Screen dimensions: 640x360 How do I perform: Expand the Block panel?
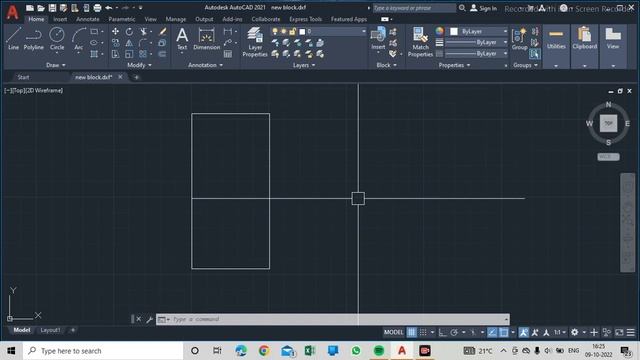click(x=386, y=65)
